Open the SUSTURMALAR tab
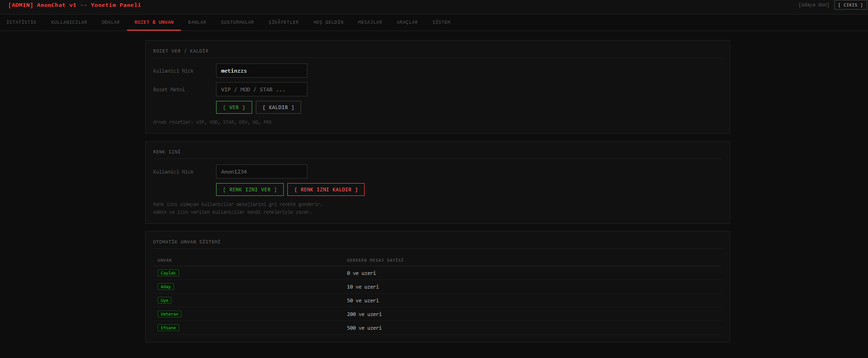The image size is (868, 358). pyautogui.click(x=237, y=22)
